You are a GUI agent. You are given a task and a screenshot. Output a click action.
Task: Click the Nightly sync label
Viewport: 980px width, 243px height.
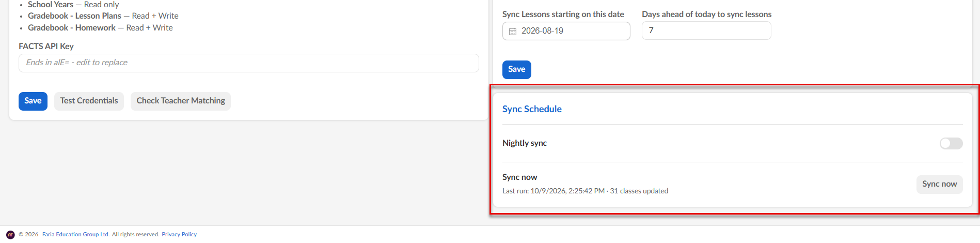pyautogui.click(x=525, y=143)
